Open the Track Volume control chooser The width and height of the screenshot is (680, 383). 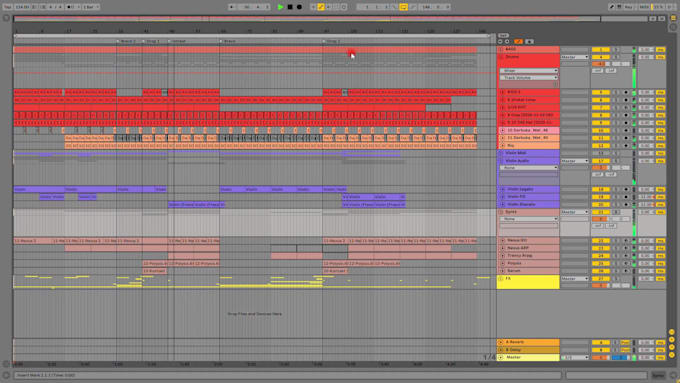coord(529,78)
